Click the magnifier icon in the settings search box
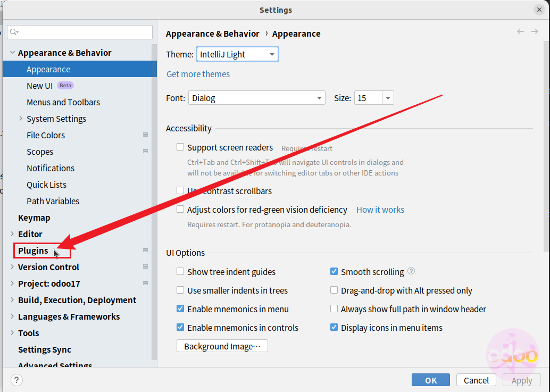The image size is (550, 392). 14,32
